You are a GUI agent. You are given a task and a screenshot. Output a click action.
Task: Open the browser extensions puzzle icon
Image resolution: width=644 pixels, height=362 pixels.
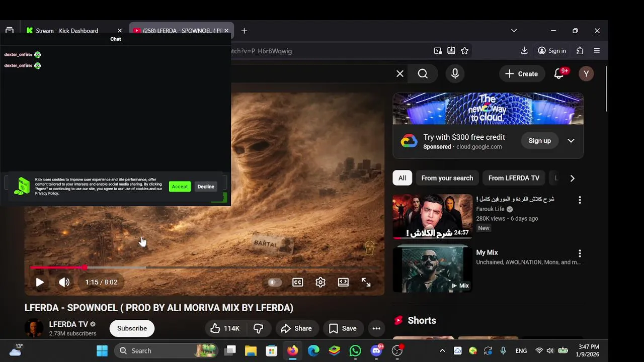point(580,51)
